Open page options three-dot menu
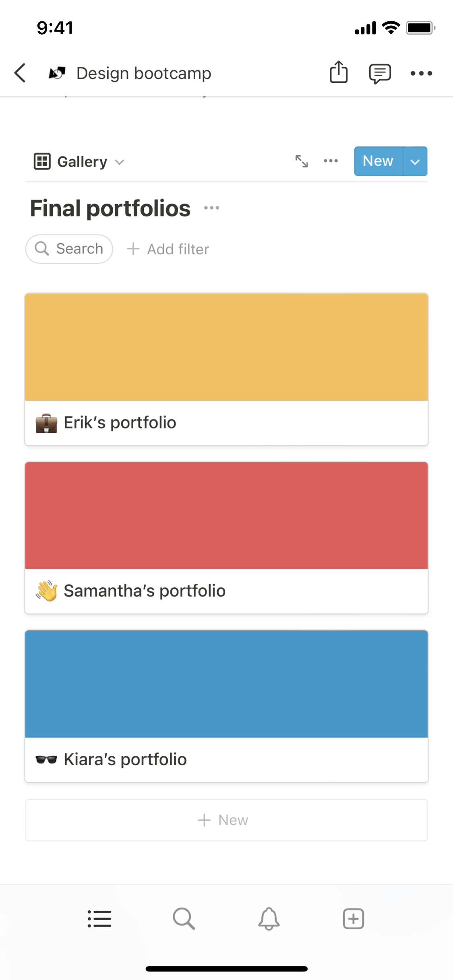453x980 pixels. point(421,73)
